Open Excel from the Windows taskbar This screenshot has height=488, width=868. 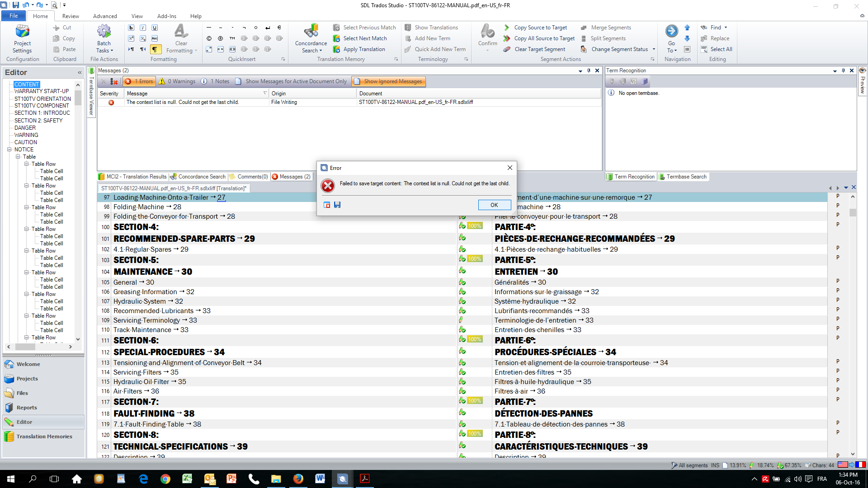click(x=187, y=479)
